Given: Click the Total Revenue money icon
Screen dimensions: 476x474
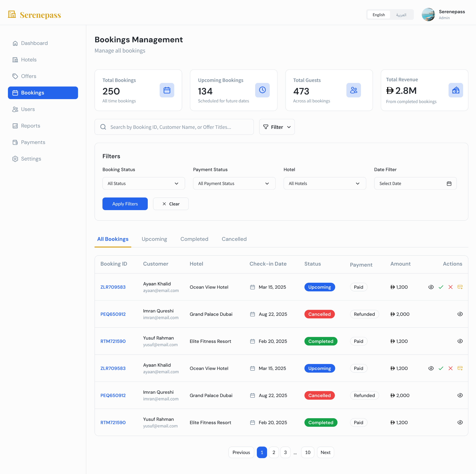Looking at the screenshot, I should pos(456,90).
